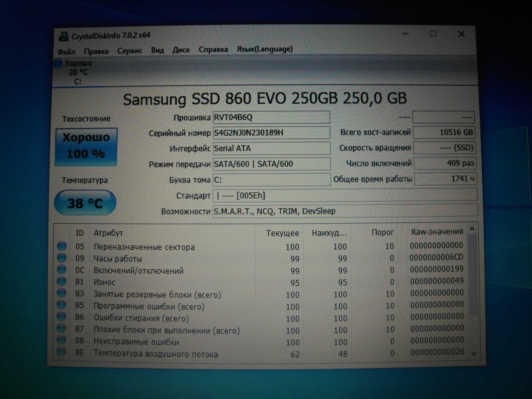Click raw value 000000000026

(x=437, y=352)
